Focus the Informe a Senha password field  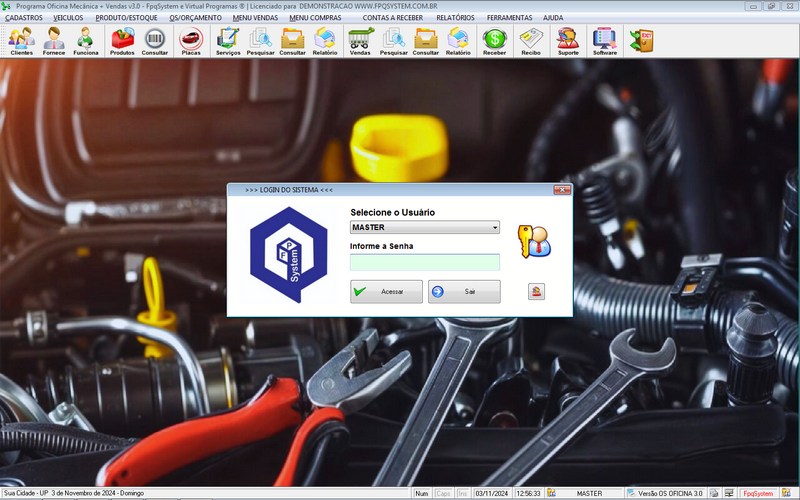(424, 262)
